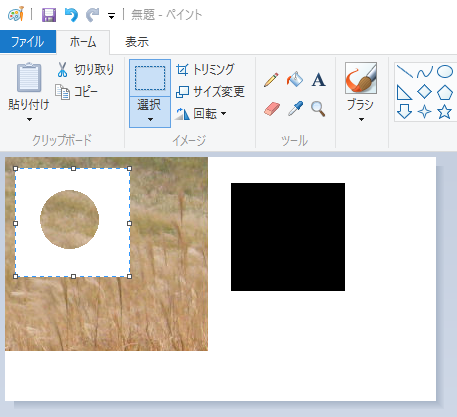Open the ブラシ brushes dropdown
The width and height of the screenshot is (457, 417).
pos(361,110)
